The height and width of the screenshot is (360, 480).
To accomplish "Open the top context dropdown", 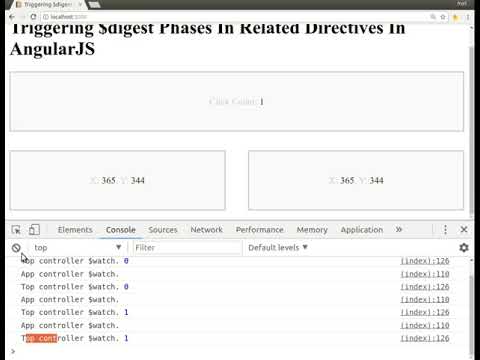I will tap(77, 248).
